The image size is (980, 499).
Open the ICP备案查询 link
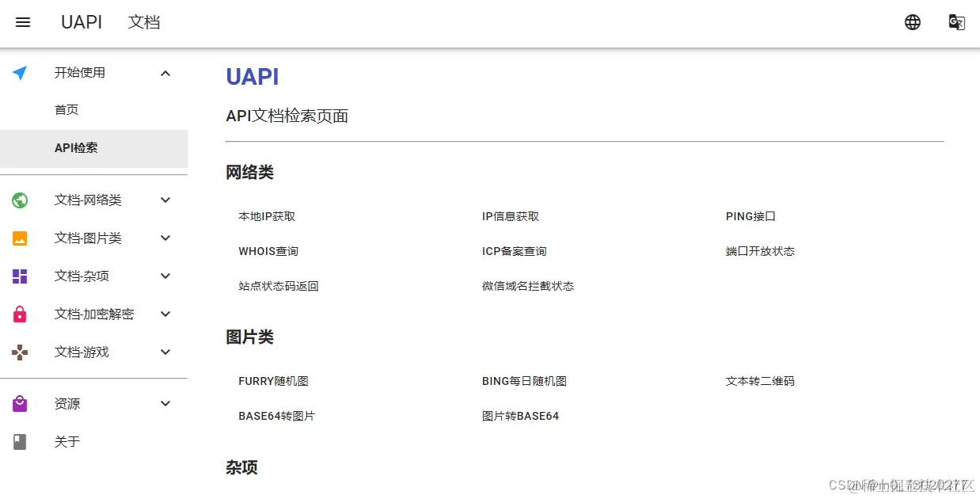point(515,251)
